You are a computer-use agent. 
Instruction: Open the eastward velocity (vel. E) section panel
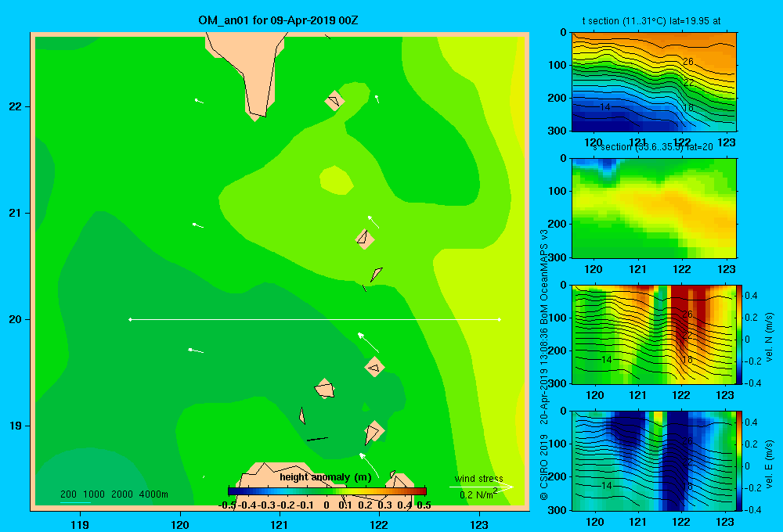click(654, 461)
